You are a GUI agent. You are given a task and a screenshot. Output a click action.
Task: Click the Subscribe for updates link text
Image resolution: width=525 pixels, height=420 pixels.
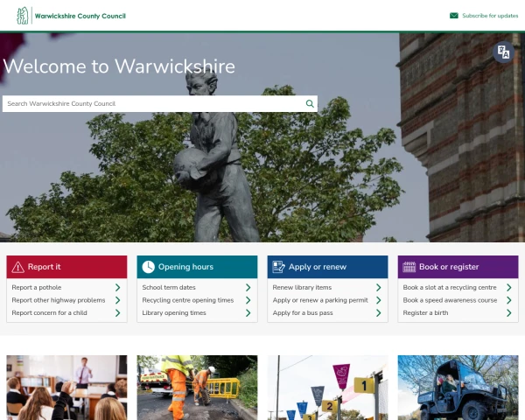click(490, 16)
